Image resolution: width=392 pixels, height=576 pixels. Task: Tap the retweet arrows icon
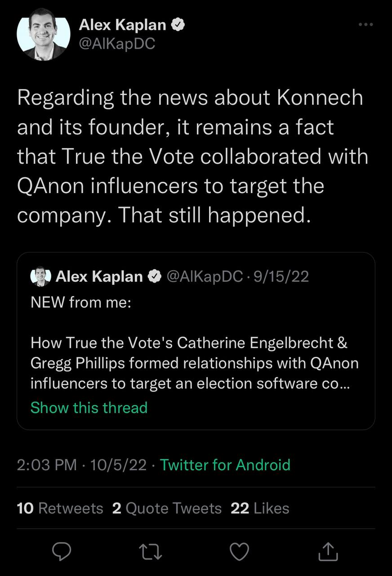tap(151, 552)
